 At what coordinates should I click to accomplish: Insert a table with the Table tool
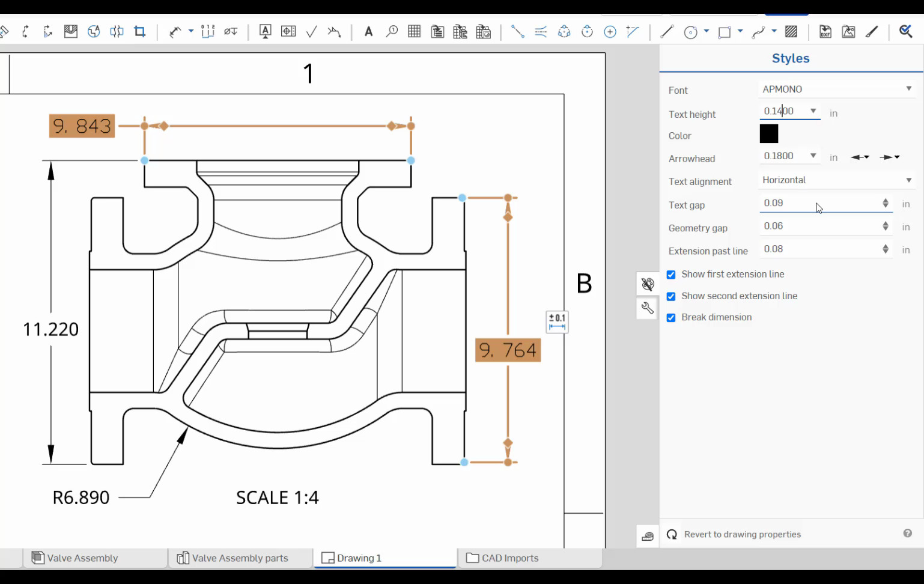click(x=414, y=32)
